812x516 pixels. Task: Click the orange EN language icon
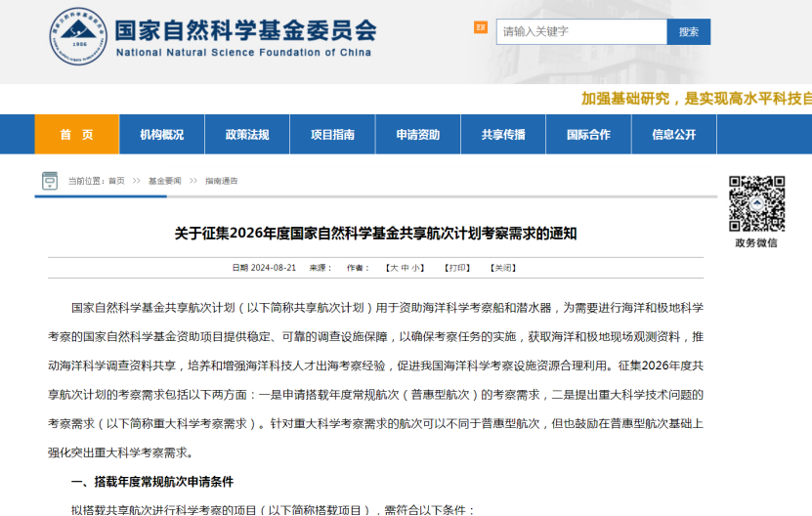click(480, 27)
